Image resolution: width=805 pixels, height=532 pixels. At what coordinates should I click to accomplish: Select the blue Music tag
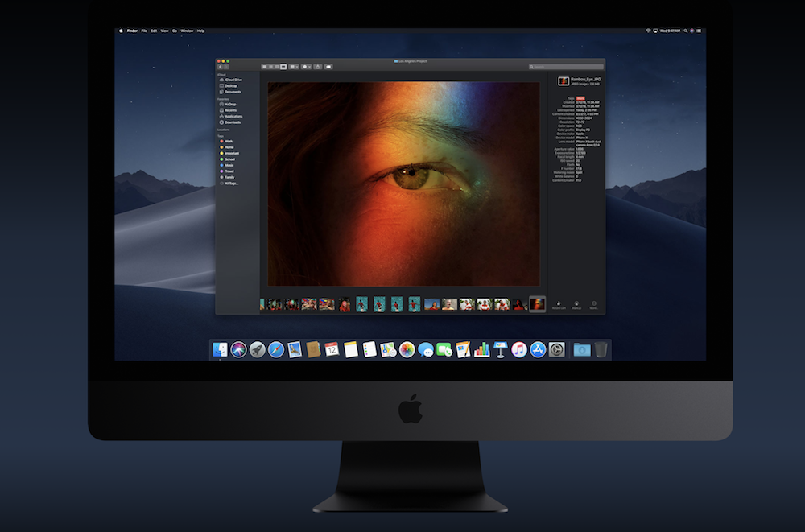(x=227, y=165)
